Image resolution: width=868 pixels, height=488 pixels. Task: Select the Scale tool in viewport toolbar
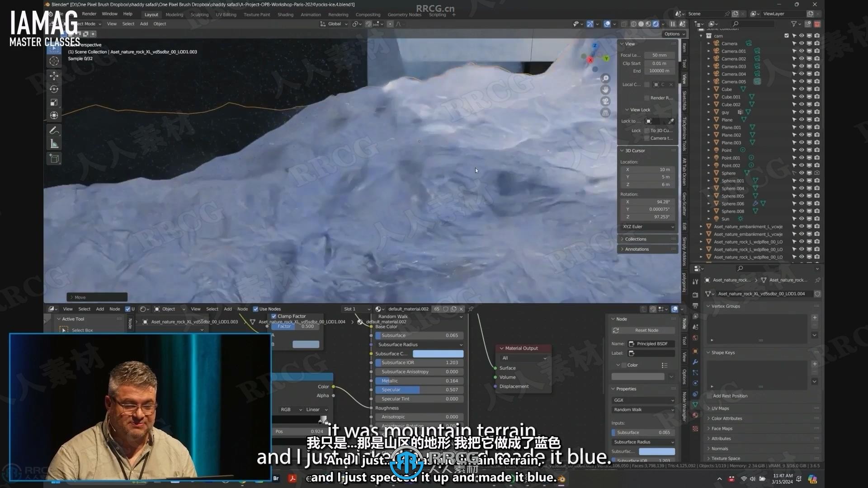click(54, 103)
